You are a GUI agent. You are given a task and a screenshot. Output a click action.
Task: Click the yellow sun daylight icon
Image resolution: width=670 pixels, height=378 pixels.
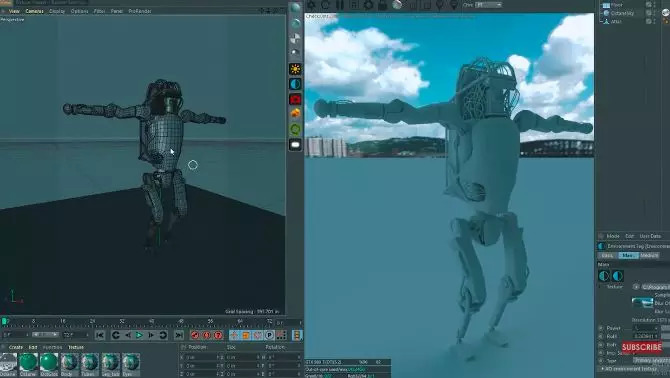(295, 69)
